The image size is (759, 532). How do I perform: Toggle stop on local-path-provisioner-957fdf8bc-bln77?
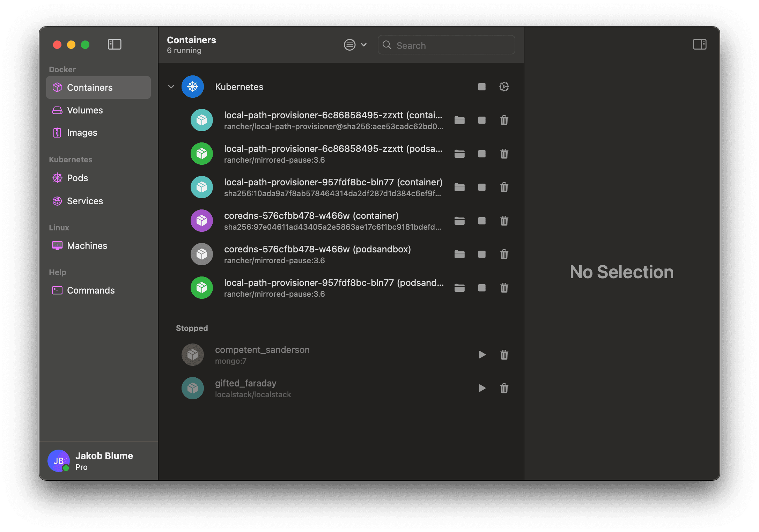[x=481, y=187]
